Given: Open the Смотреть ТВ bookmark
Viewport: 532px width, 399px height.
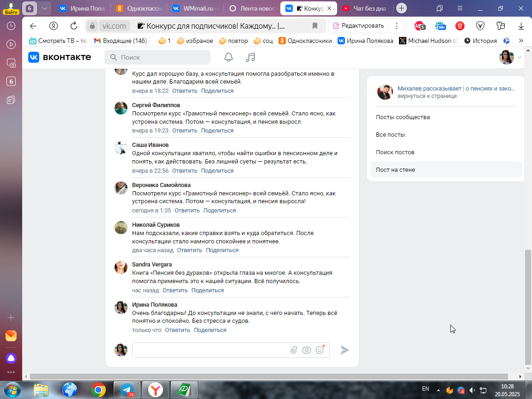Looking at the screenshot, I should 58,41.
